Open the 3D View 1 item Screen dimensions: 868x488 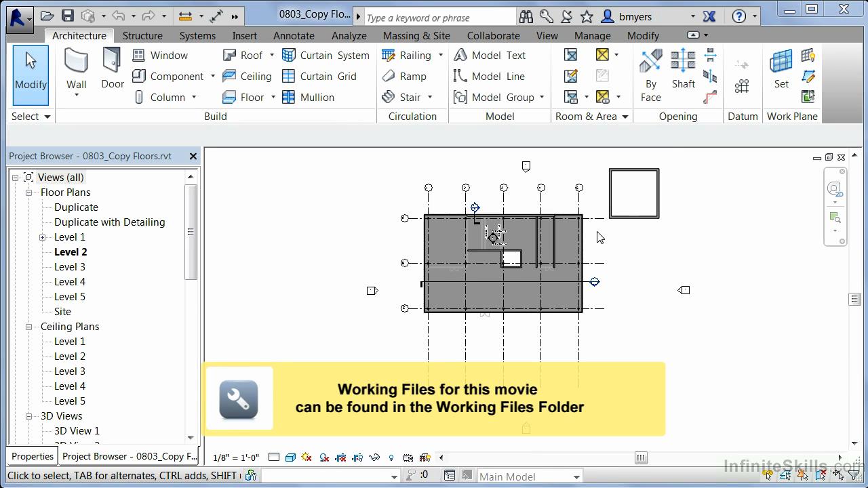pyautogui.click(x=77, y=431)
